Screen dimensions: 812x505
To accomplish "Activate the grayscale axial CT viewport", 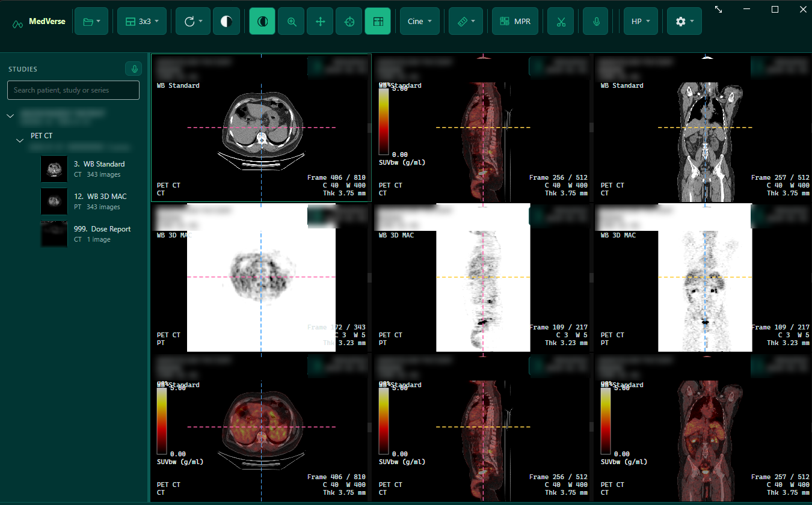I will click(261, 127).
